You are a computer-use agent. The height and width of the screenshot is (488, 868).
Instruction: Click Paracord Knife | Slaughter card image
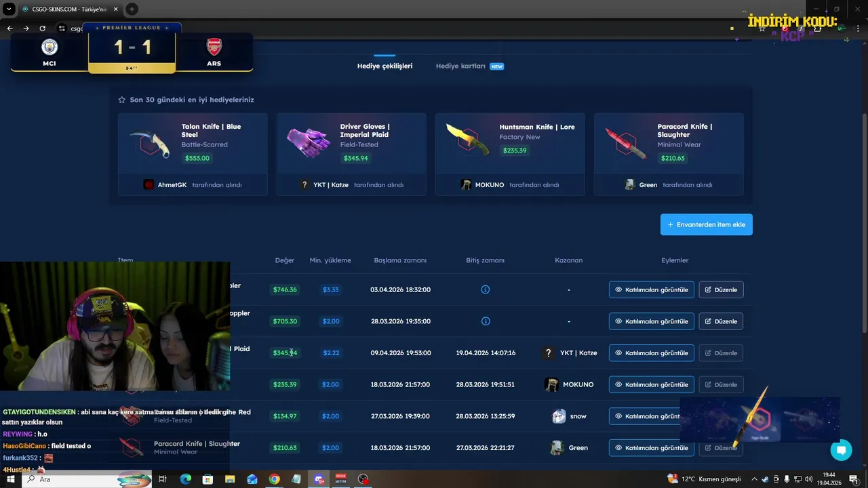[x=625, y=142]
